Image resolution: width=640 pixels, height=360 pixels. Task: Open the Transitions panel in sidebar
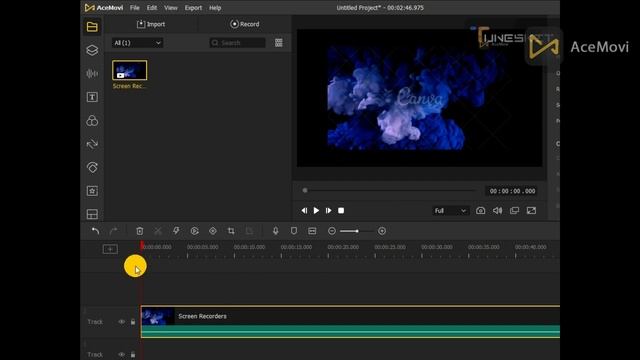click(92, 144)
